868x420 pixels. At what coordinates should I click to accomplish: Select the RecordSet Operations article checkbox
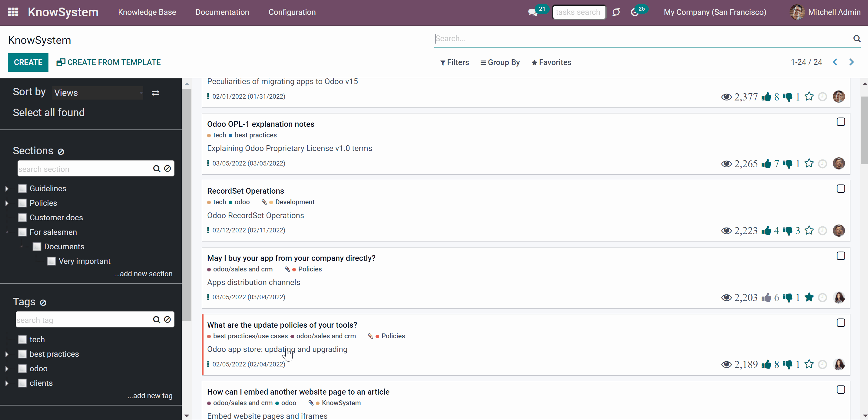tap(841, 189)
